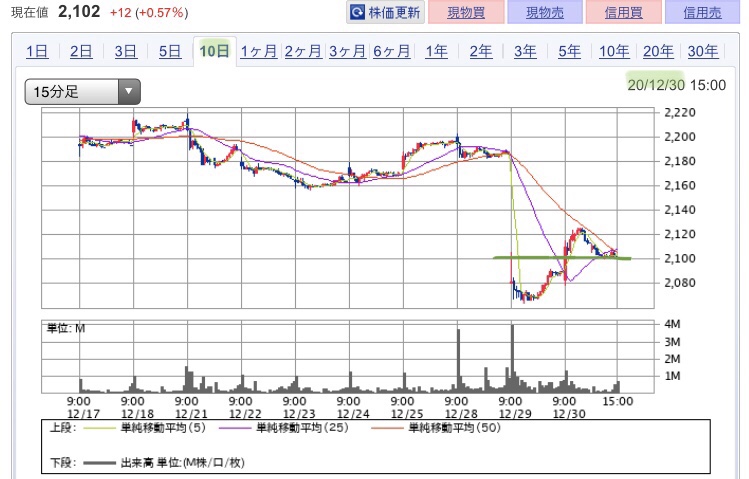Click the green 2,100 horizontal line
The height and width of the screenshot is (479, 749).
pos(562,258)
